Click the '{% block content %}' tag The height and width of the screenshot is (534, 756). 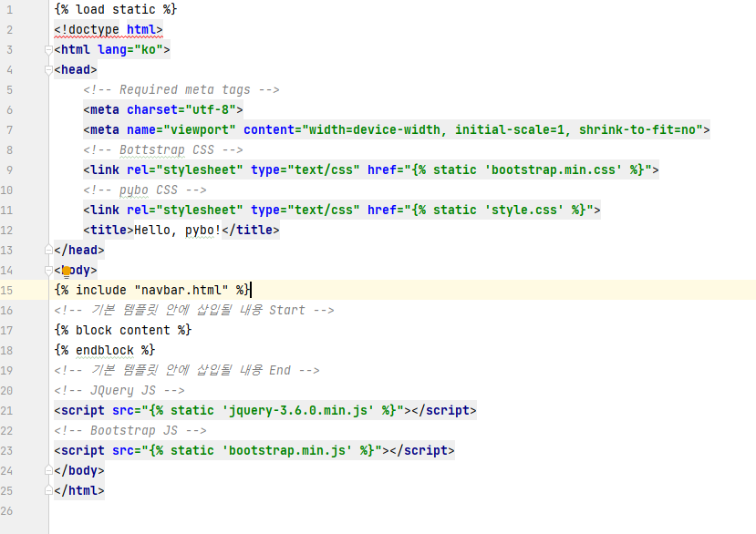click(123, 331)
